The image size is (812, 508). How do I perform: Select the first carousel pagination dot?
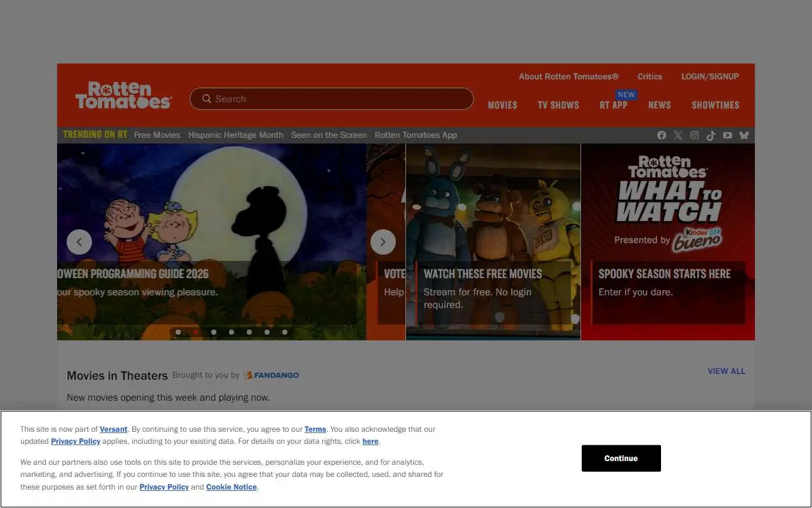tap(178, 332)
